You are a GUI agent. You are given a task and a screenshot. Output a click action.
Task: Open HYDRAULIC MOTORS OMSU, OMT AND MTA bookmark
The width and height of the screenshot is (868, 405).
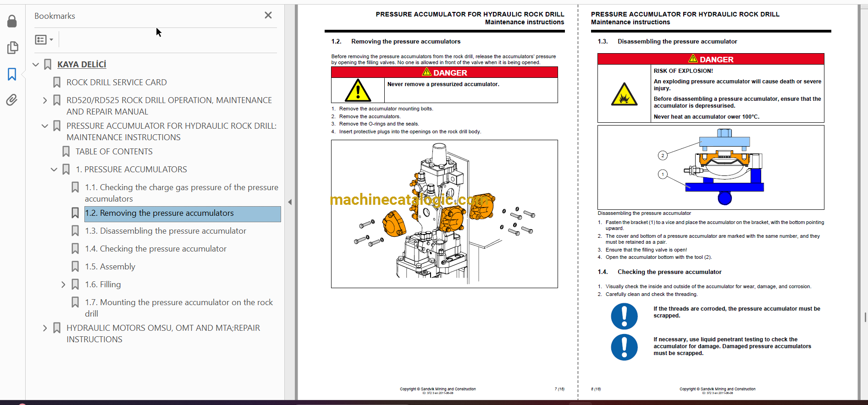pyautogui.click(x=163, y=334)
